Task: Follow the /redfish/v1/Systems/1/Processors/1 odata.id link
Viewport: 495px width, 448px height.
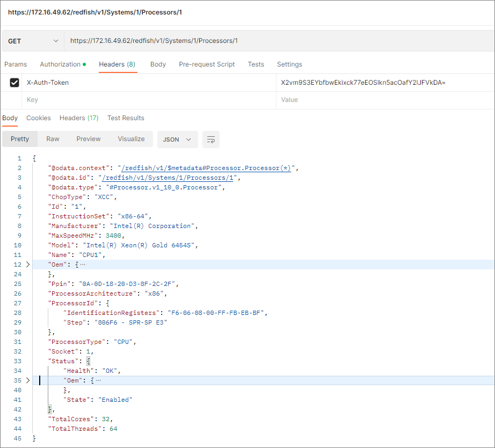Action: click(x=168, y=178)
